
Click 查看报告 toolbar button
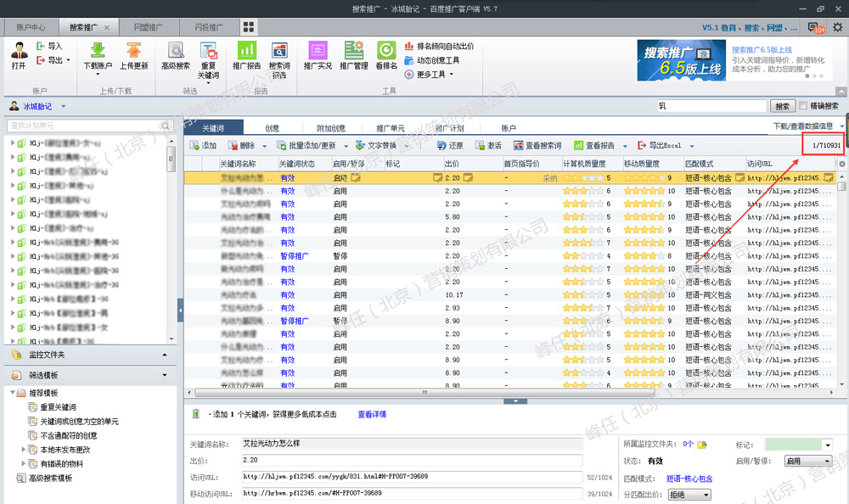tap(594, 146)
